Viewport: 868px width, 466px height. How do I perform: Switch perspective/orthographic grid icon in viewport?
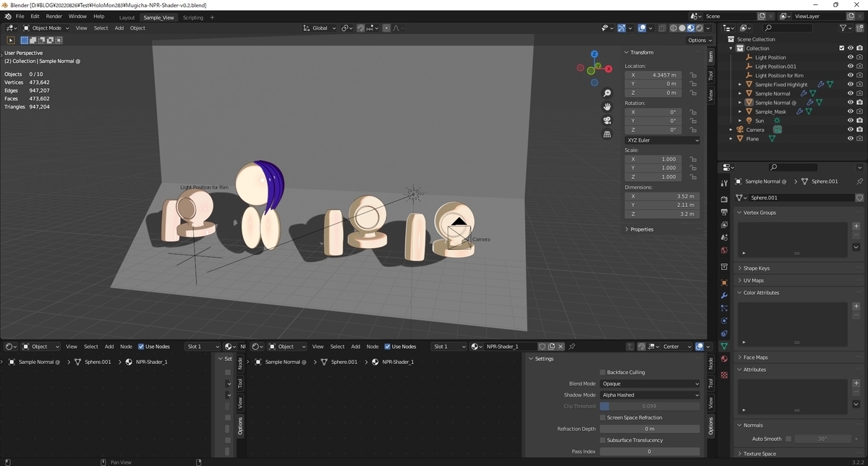[608, 134]
